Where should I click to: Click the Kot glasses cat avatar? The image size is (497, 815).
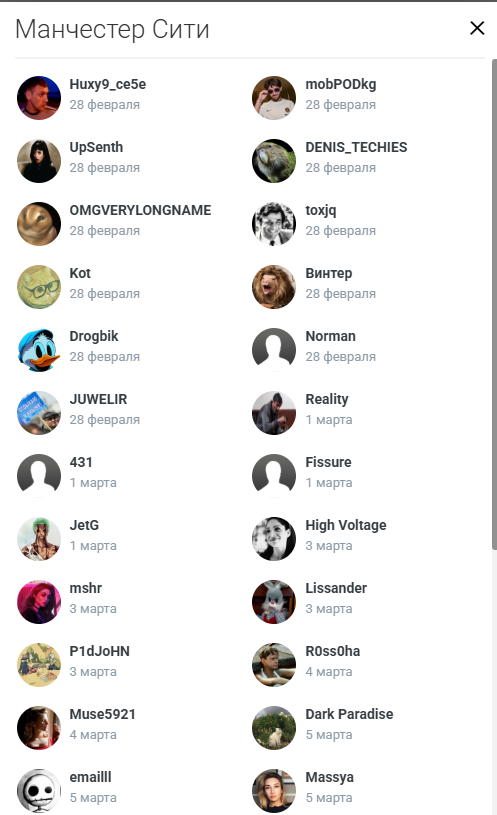39,287
